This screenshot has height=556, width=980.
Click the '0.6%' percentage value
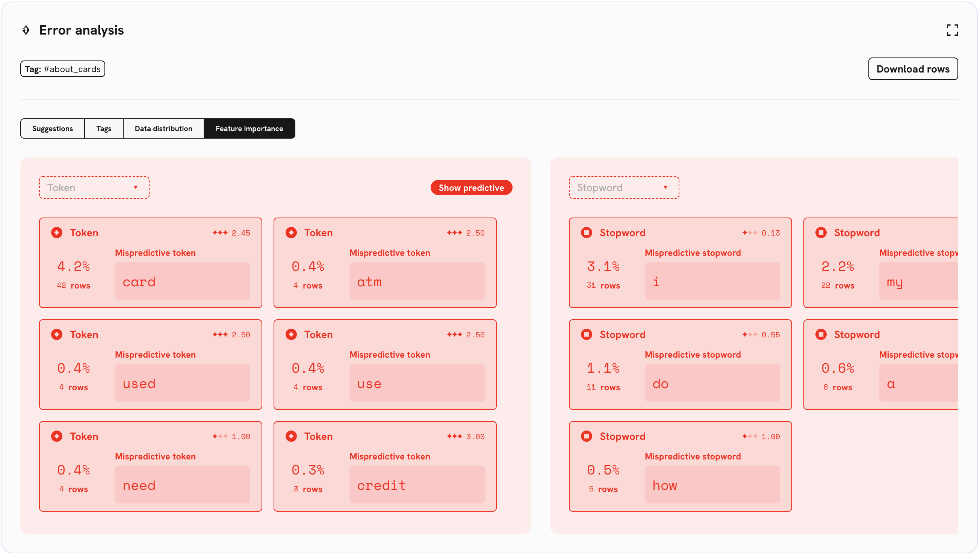click(x=838, y=369)
